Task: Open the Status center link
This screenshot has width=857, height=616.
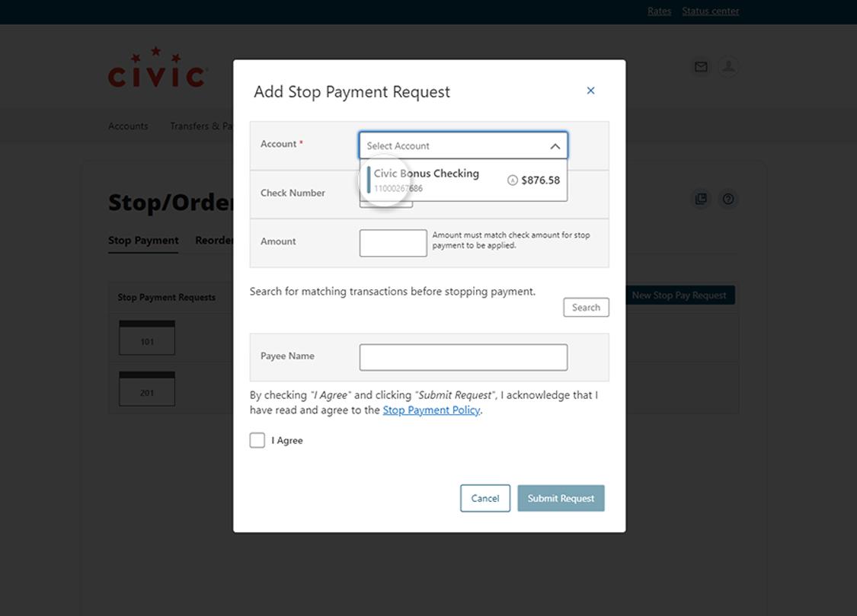Action: click(x=710, y=11)
